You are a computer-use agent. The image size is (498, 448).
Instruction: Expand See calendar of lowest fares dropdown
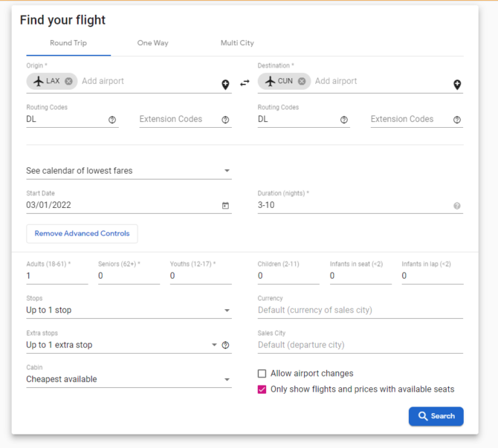129,171
